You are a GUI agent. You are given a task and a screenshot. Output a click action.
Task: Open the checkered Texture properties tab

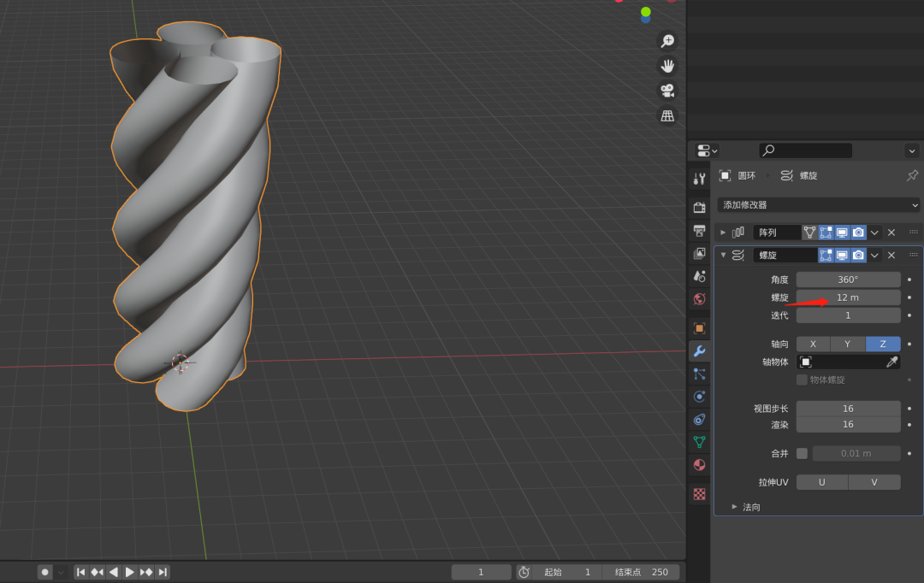point(699,494)
